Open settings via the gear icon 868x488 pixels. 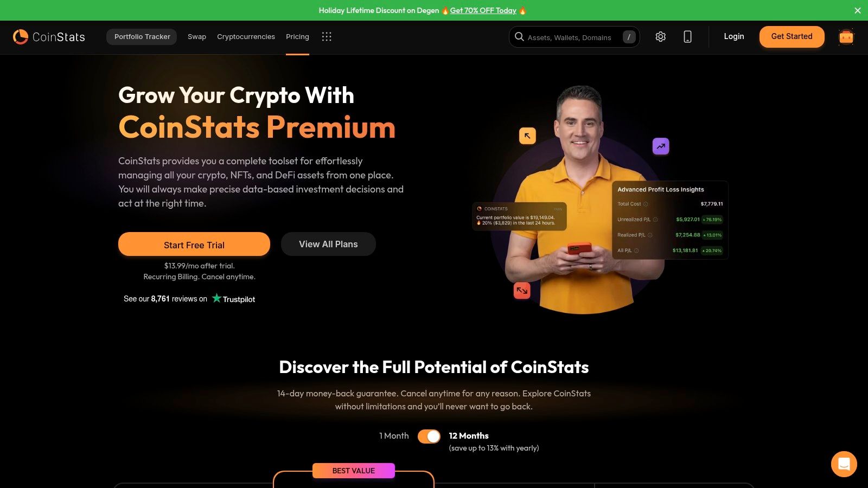(x=660, y=37)
